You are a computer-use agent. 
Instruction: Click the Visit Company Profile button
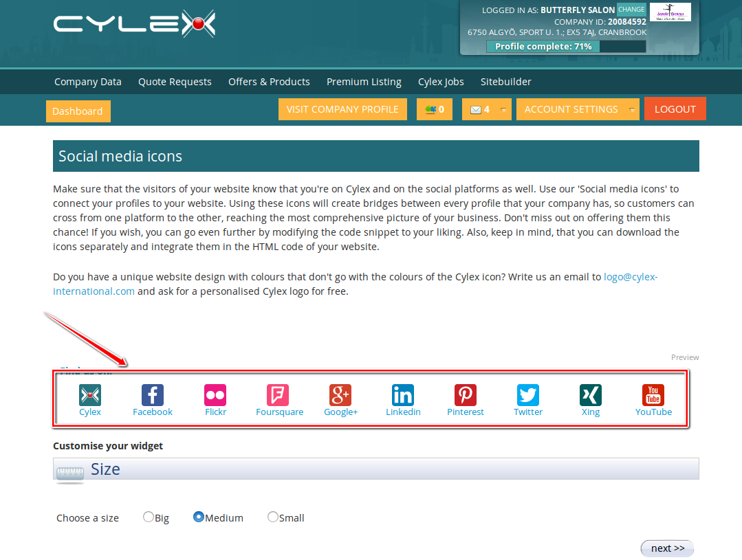[342, 109]
